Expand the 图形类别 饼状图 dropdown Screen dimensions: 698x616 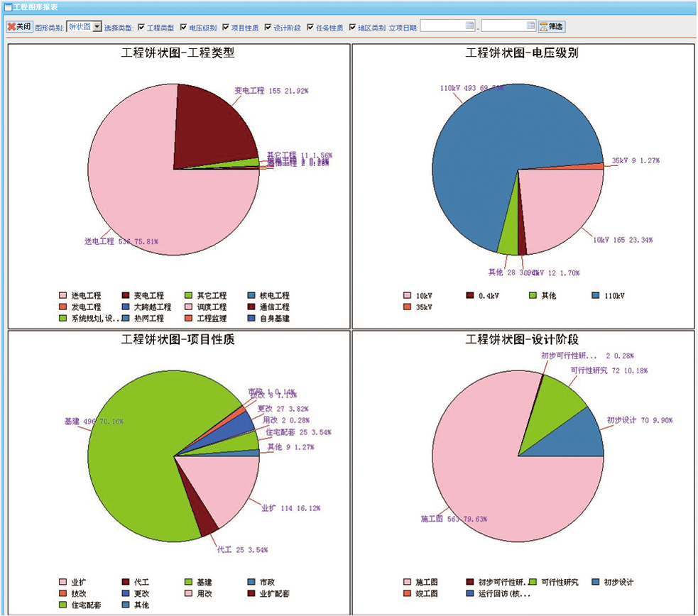97,27
